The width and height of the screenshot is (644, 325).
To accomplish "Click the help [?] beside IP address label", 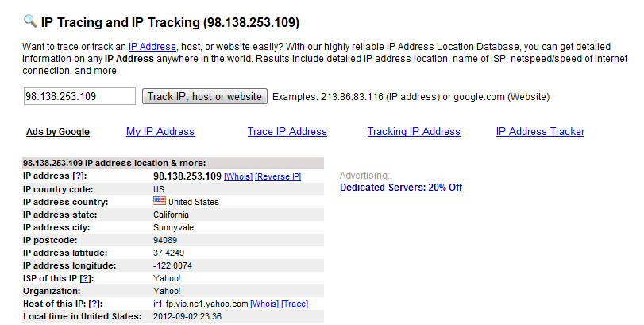I will coord(78,176).
